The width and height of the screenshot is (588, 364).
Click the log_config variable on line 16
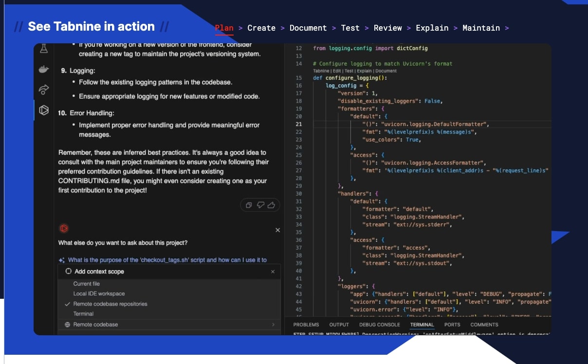(341, 86)
